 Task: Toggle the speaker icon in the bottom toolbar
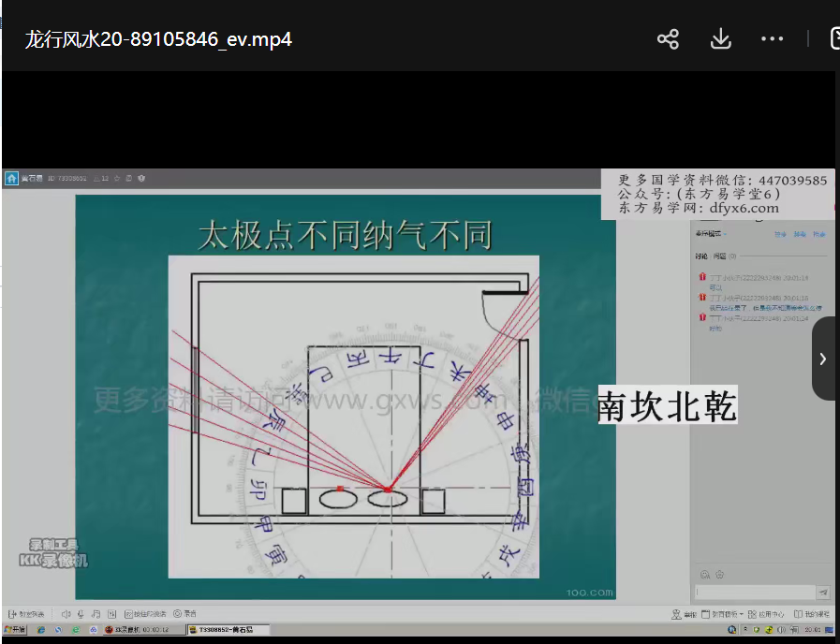tap(66, 614)
